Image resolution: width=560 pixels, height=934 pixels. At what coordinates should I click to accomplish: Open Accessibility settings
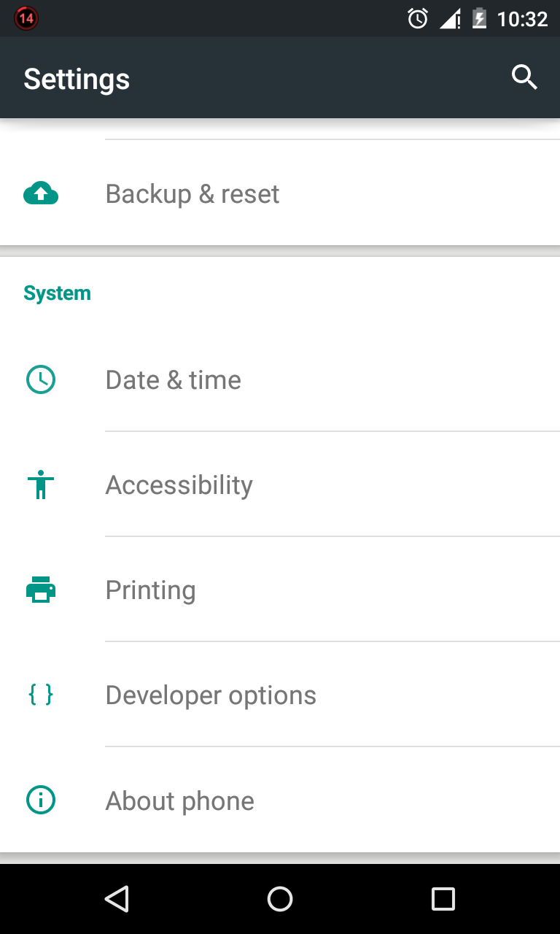[280, 485]
